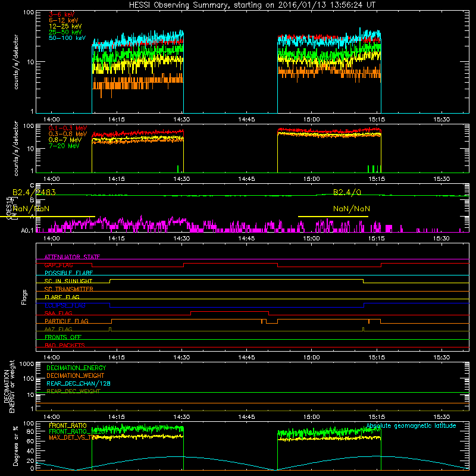Select the 14:15 tick under the GOES panel
Viewport: 476px width, 476px height.
[117, 238]
